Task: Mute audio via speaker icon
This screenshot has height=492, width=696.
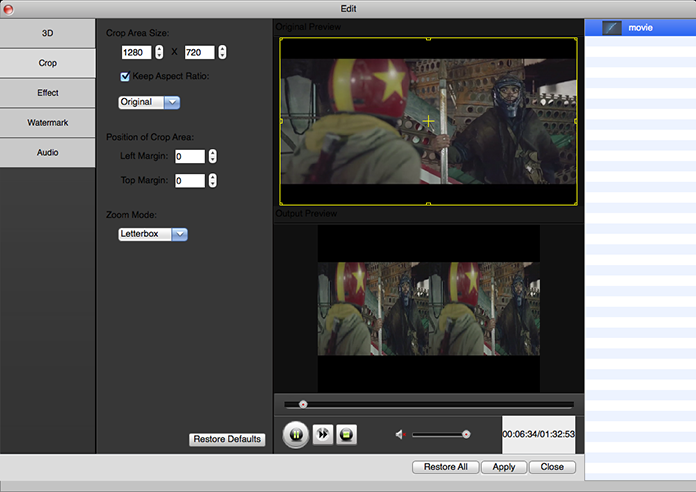Action: (x=400, y=434)
